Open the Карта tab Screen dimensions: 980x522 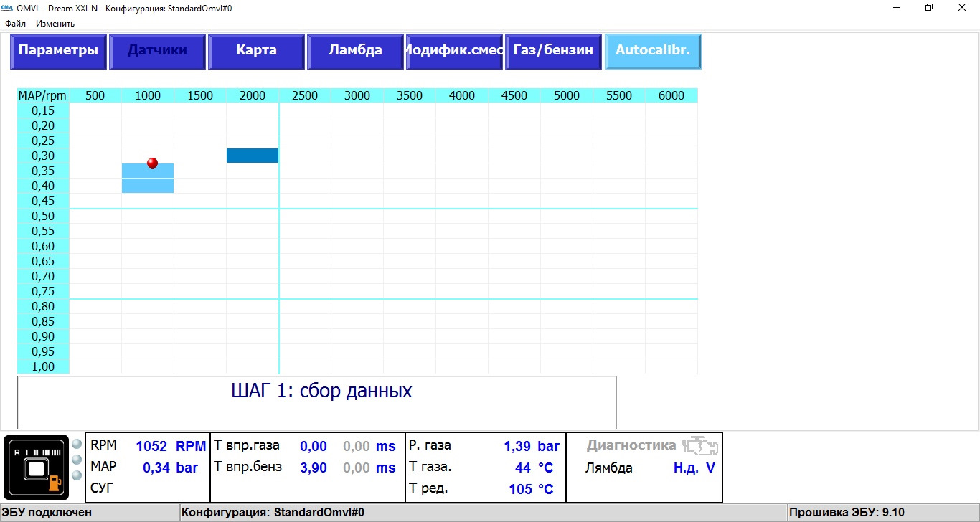256,51
